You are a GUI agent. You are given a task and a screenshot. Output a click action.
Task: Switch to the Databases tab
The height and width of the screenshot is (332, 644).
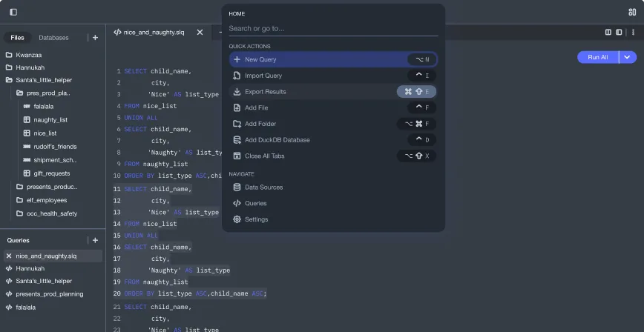(x=54, y=37)
